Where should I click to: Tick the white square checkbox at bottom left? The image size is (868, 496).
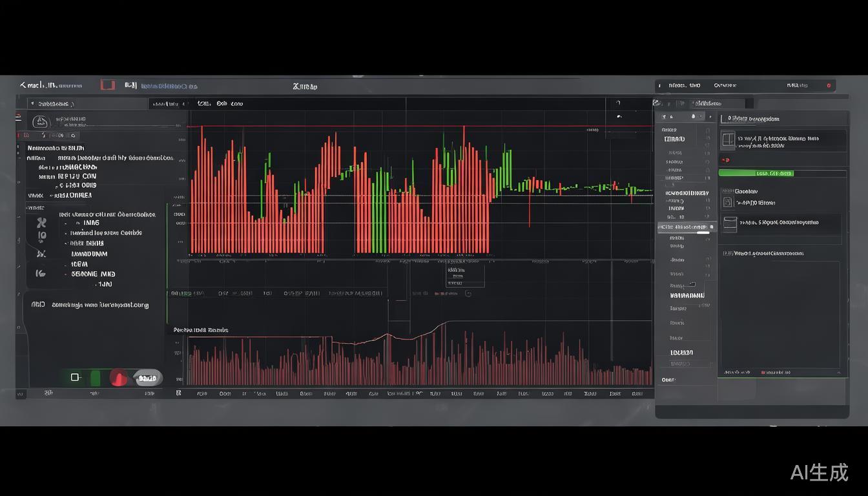pyautogui.click(x=75, y=377)
